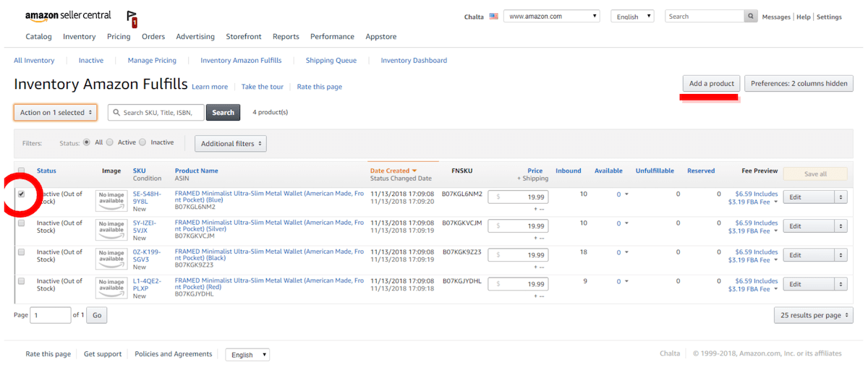Click Preferences: 2 columns hidden button

click(799, 83)
